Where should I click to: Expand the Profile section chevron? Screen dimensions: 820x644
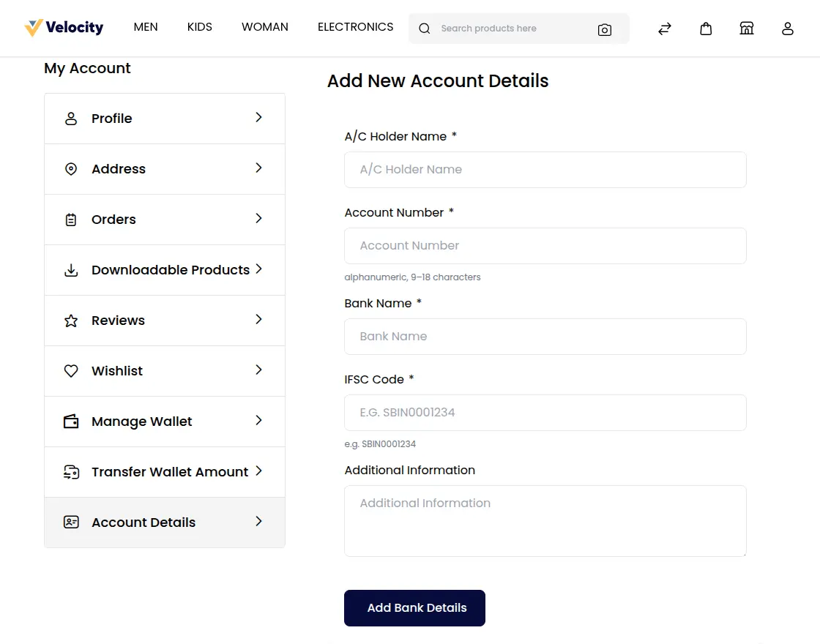click(258, 118)
